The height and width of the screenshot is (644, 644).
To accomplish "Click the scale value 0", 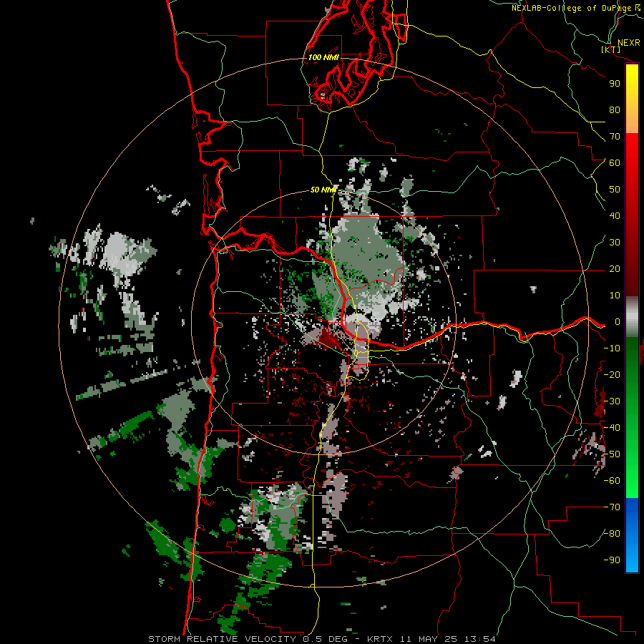I will [x=618, y=322].
